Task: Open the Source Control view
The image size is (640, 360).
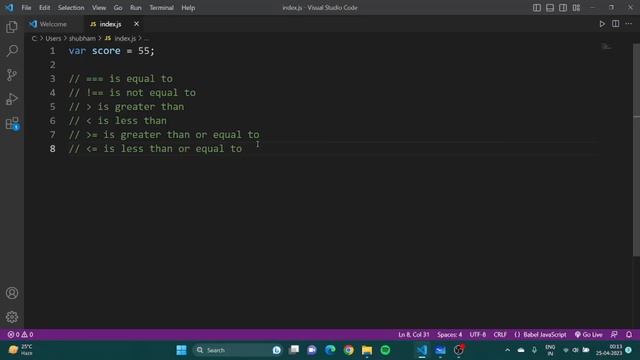Action: tap(12, 75)
